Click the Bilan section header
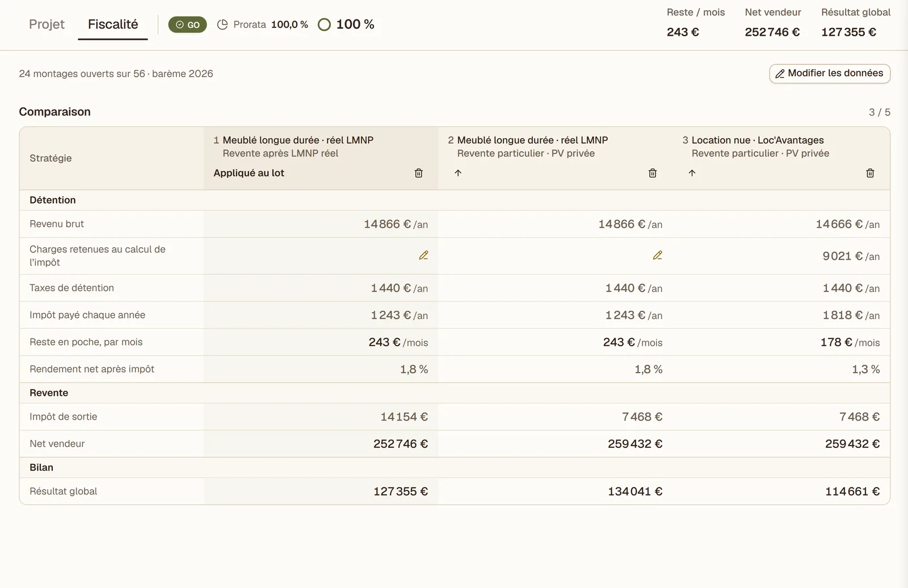The image size is (908, 588). (x=41, y=468)
